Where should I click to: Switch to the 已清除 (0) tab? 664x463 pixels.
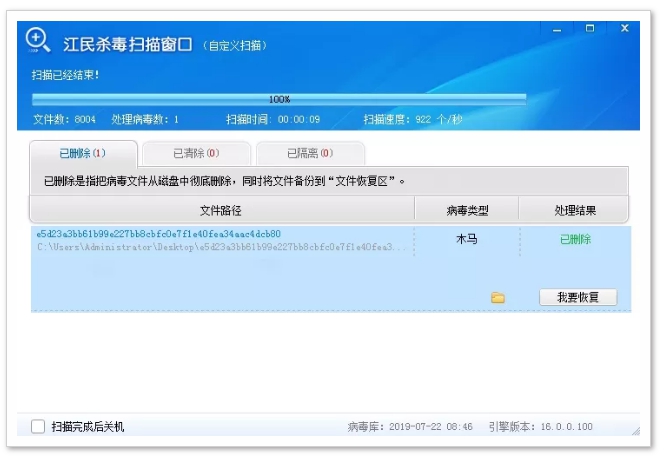tap(196, 153)
